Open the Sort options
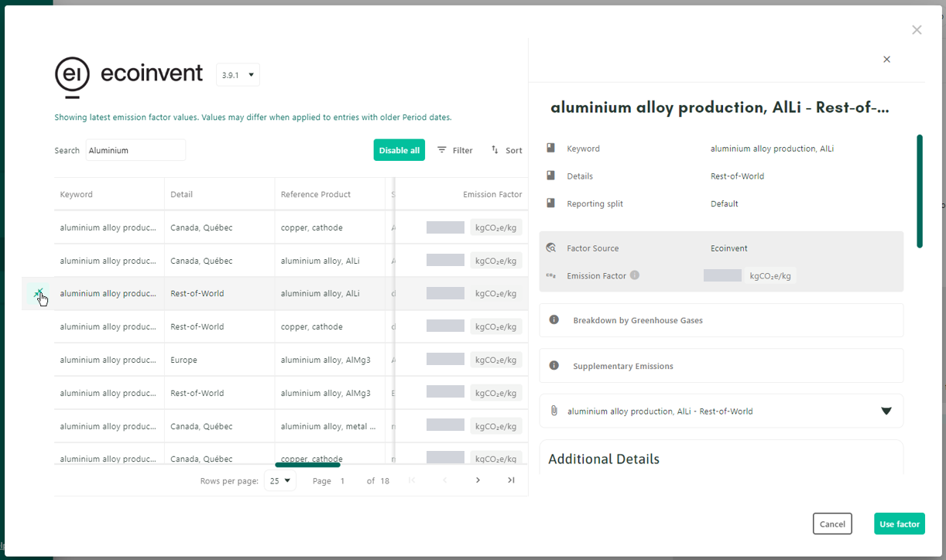 [506, 150]
